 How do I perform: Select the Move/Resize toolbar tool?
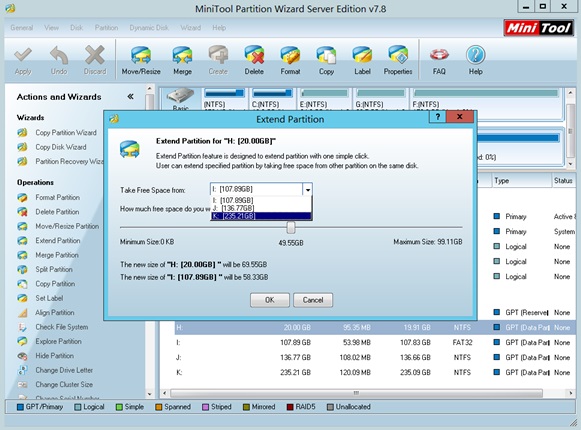141,61
